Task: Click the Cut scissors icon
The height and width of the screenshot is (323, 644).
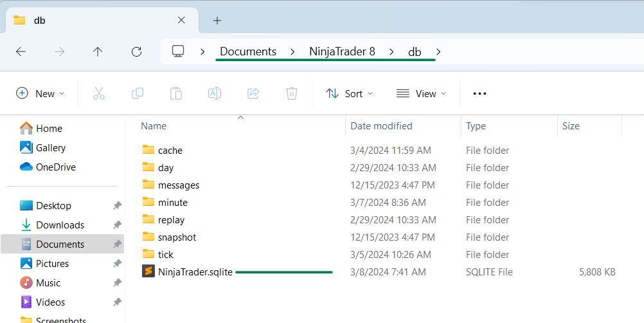Action: click(99, 93)
